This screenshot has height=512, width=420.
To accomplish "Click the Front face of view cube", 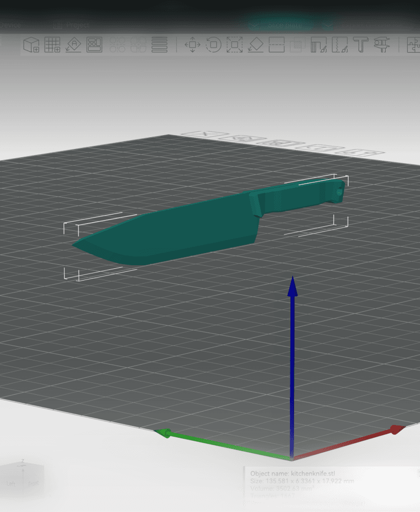I will click(x=33, y=483).
